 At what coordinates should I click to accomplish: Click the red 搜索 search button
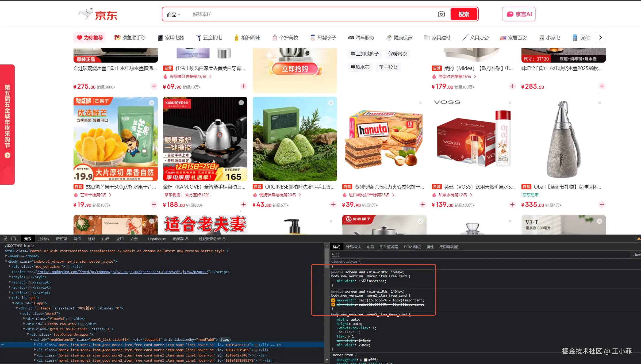(x=464, y=14)
